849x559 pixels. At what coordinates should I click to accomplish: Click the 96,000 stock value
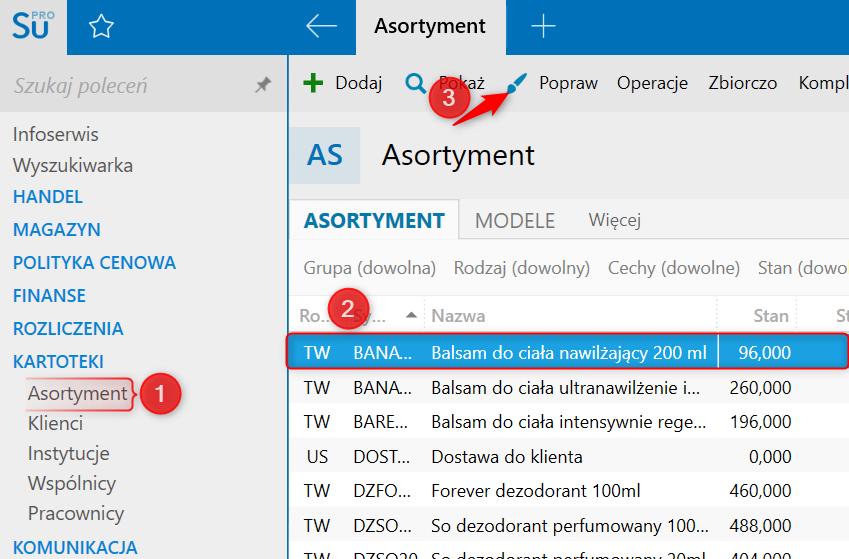(765, 353)
